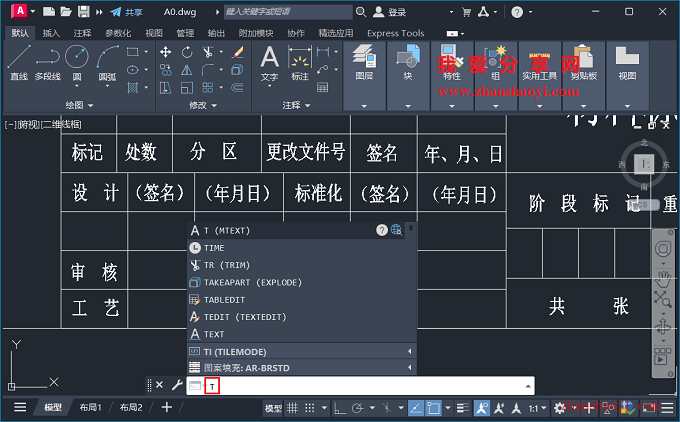The height and width of the screenshot is (422, 680).
Task: Select the Erase tool
Action: point(237,52)
